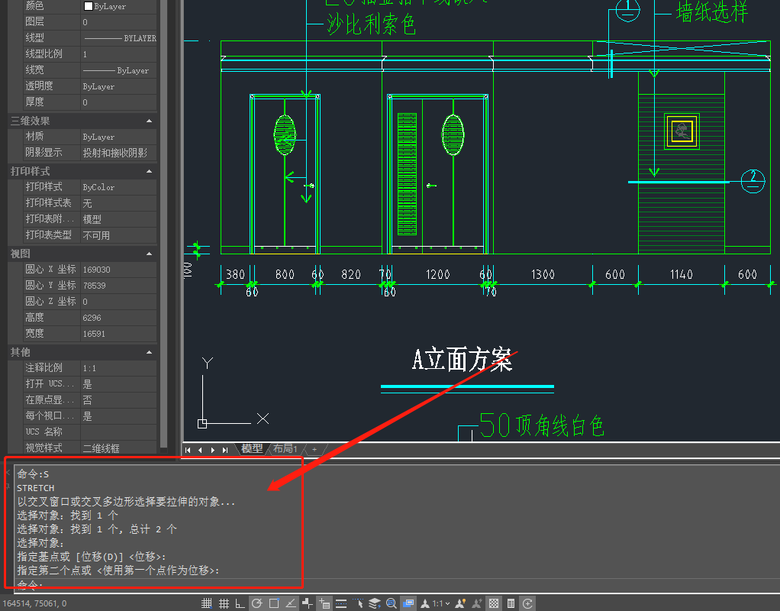The height and width of the screenshot is (611, 780).
Task: Click the polar tracking icon
Action: 257,603
